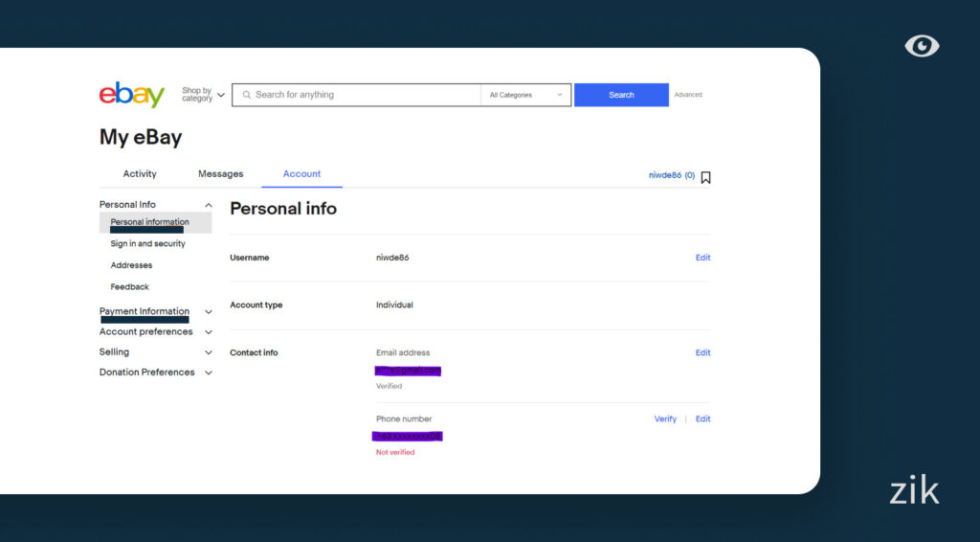Screen dimensions: 980x542
Task: Click the zik logo
Action: coord(914,491)
